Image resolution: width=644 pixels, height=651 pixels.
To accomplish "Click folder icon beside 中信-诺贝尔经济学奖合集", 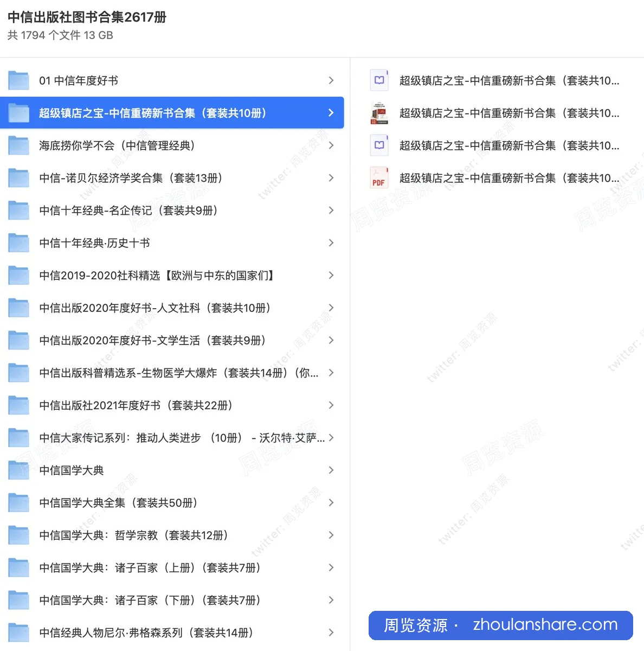I will point(18,178).
